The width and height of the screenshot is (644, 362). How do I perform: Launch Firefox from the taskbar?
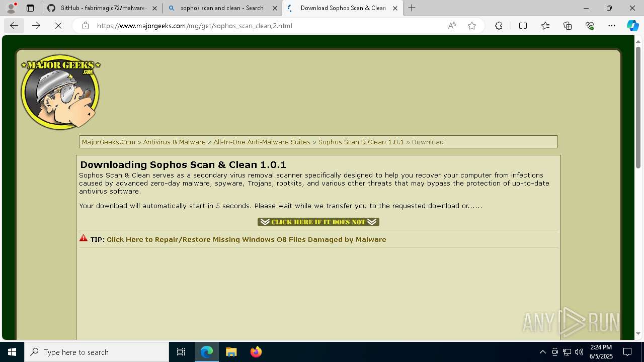[x=256, y=352]
